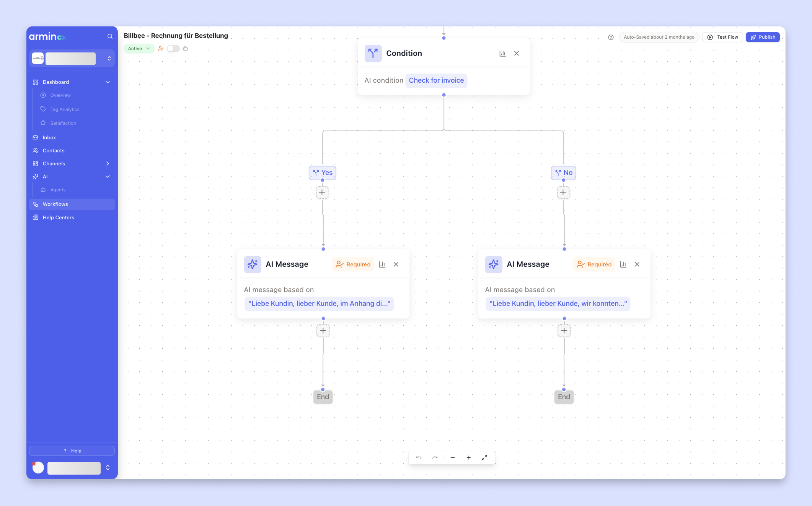Remove the Condition node with X
The image size is (812, 506).
pos(517,54)
